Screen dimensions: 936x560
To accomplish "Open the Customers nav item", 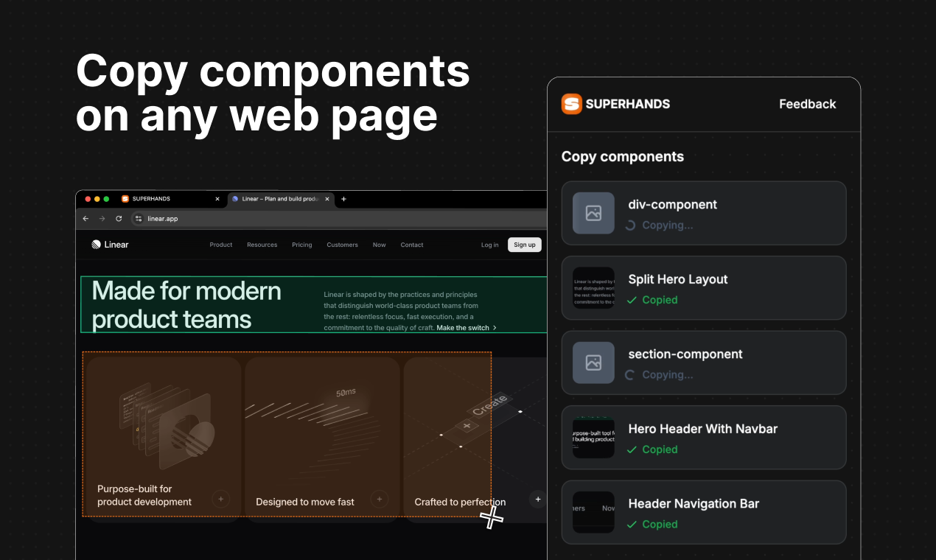I will (343, 245).
